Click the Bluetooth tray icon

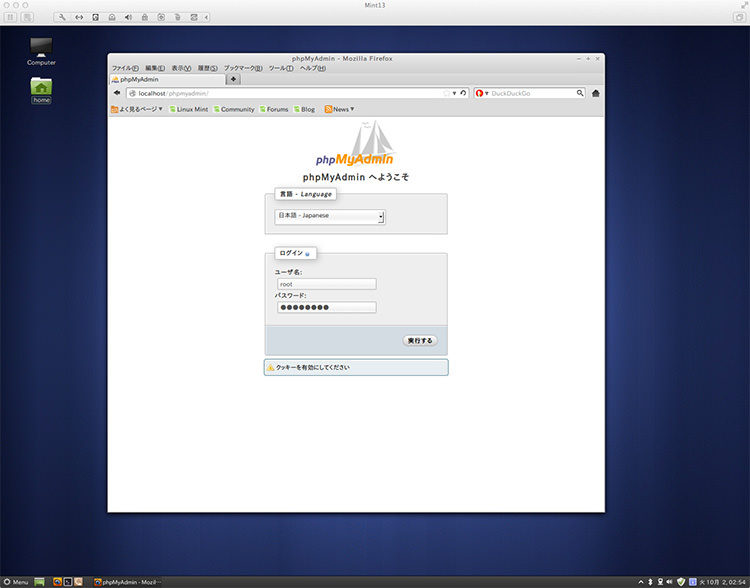(x=651, y=582)
